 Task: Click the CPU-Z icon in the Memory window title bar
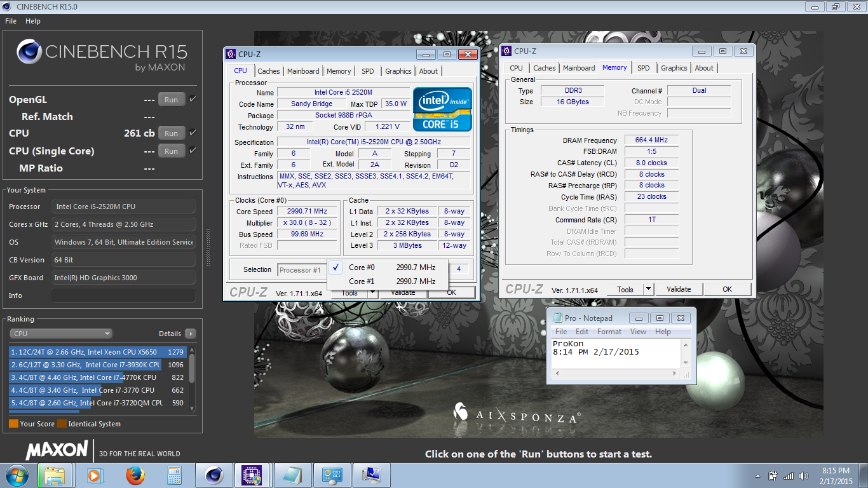tap(506, 51)
